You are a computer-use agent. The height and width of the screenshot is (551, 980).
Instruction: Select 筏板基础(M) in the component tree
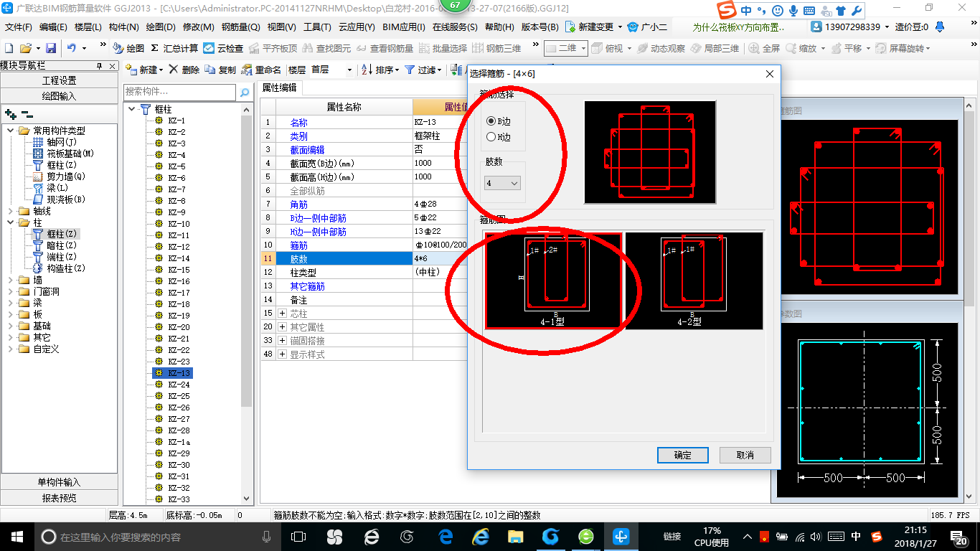point(64,154)
